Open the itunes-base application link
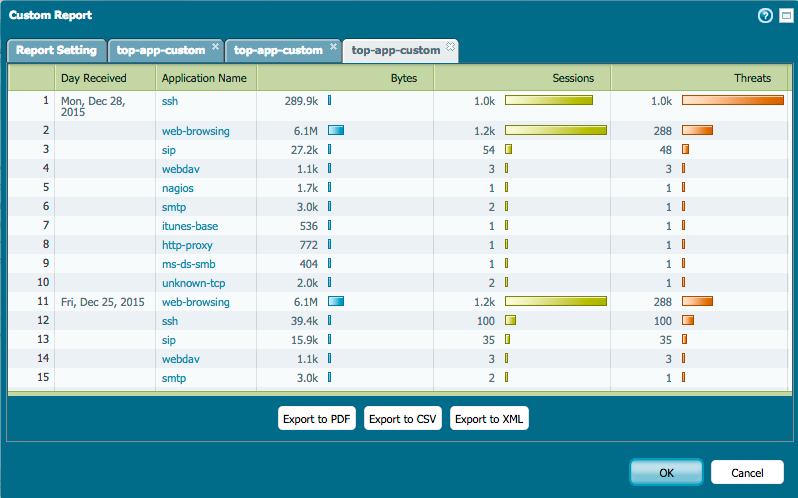798x498 pixels. pyautogui.click(x=190, y=226)
